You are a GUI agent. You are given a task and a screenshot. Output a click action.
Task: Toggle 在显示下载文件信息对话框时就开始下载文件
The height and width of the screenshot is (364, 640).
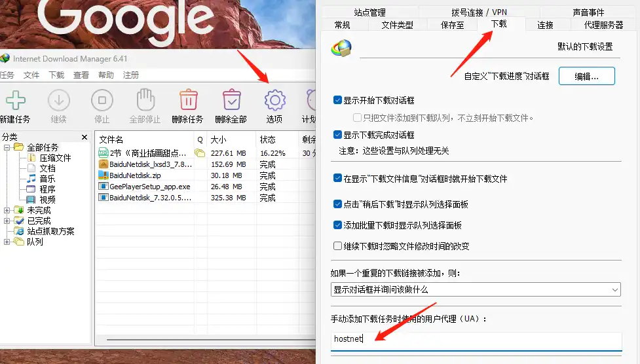[x=337, y=178]
